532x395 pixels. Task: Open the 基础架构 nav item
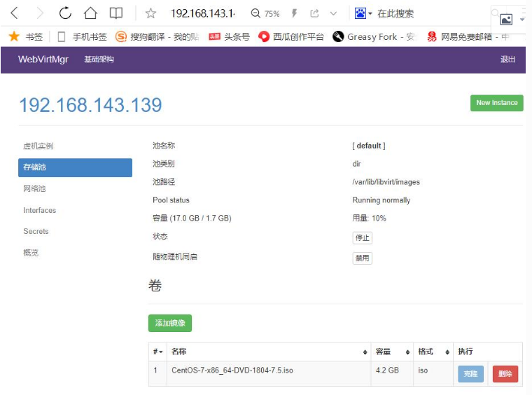coord(99,60)
